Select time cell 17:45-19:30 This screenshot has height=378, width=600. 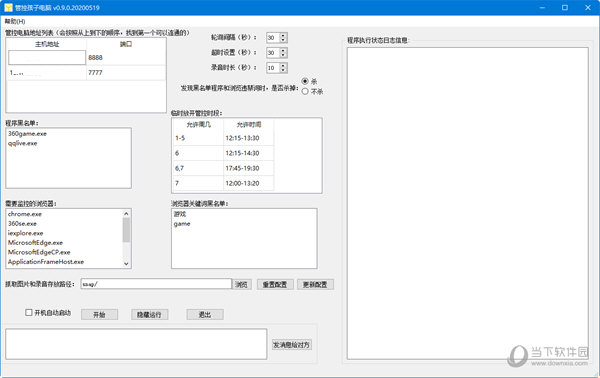click(x=249, y=168)
